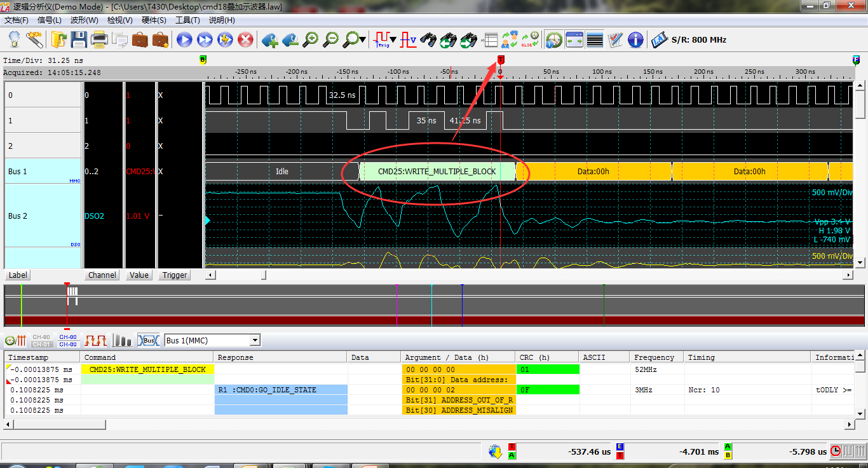Select the CMD25:WRITE_MULTIPLE_BLOCK bus segment

(437, 171)
